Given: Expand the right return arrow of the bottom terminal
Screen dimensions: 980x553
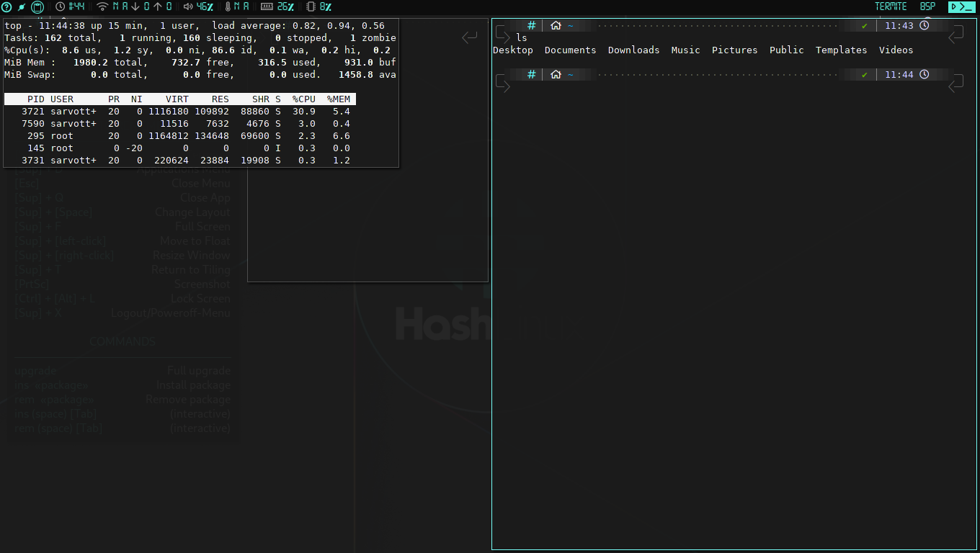Looking at the screenshot, I should pyautogui.click(x=956, y=84).
